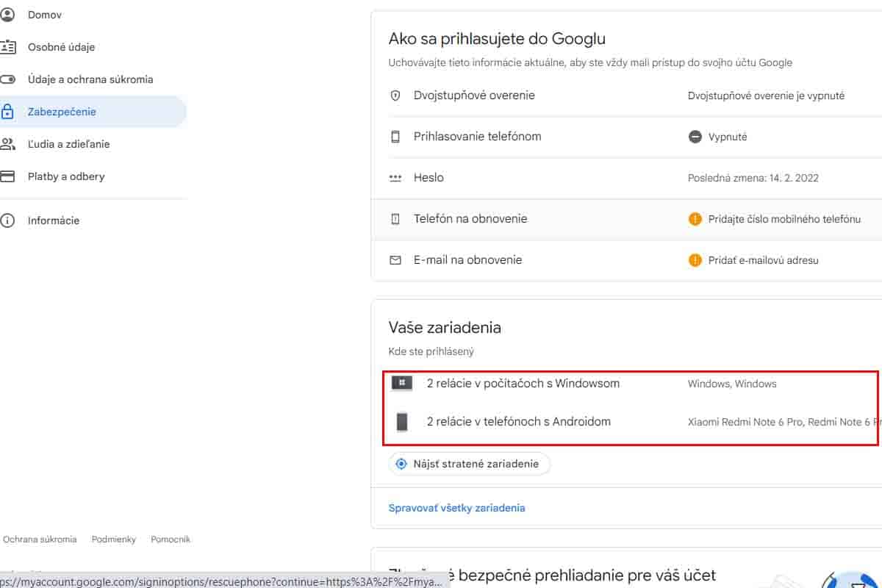Image resolution: width=882 pixels, height=588 pixels.
Task: Click the shield icon for Dvojstupňové overenie
Action: (x=395, y=96)
